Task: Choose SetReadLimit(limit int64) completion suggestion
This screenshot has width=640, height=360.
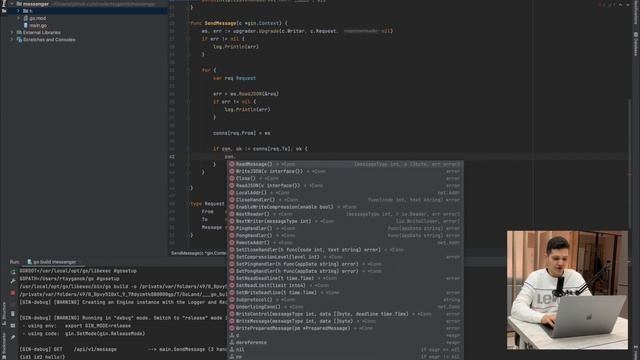Action: pyautogui.click(x=345, y=285)
